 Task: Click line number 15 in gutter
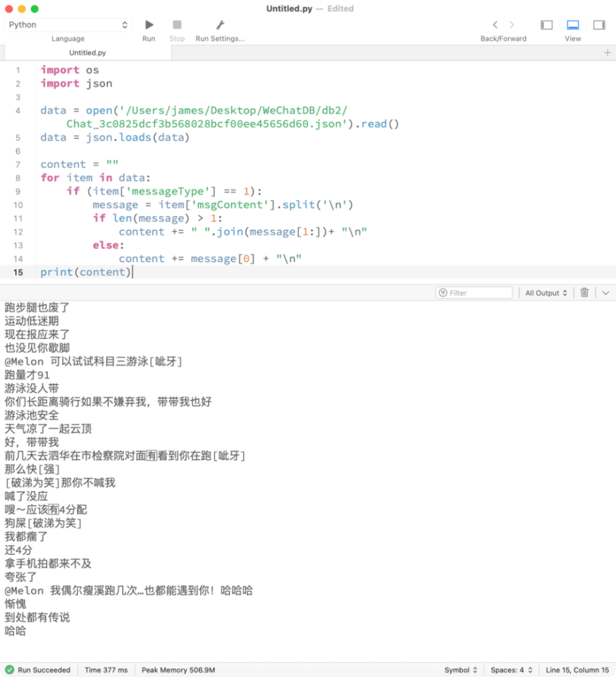(x=18, y=272)
